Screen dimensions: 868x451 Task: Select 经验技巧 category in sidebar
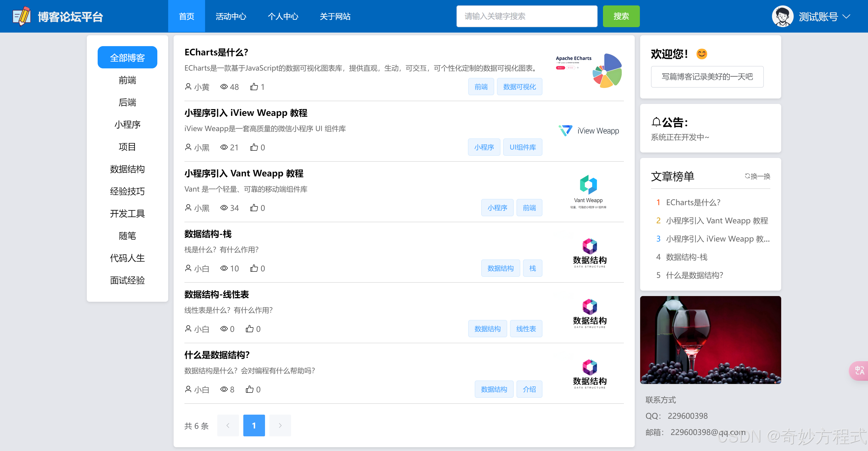click(x=127, y=191)
